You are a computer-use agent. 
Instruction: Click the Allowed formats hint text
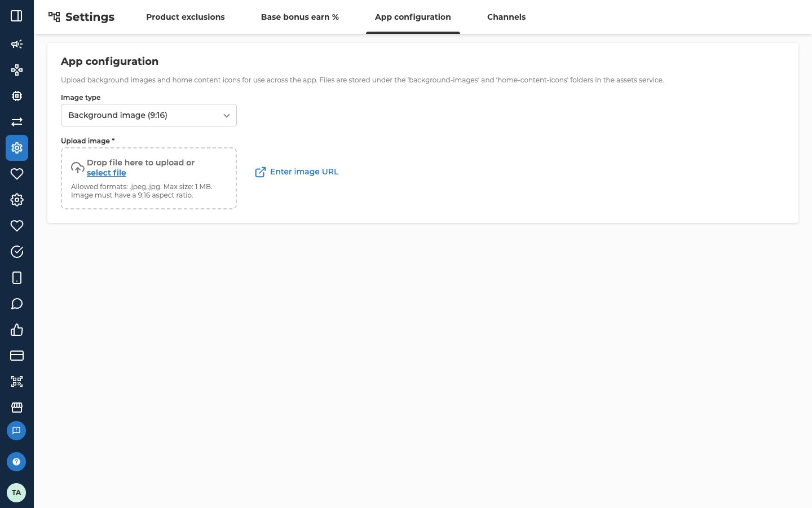142,191
